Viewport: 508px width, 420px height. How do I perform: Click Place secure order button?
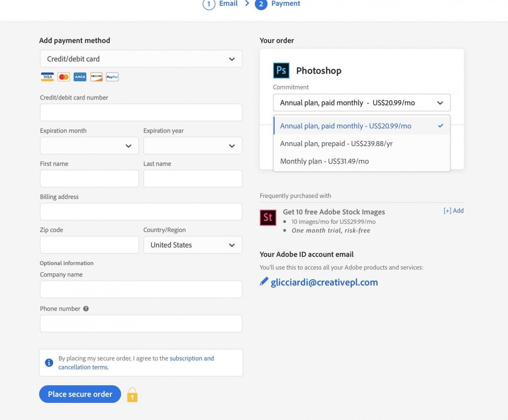pos(80,394)
